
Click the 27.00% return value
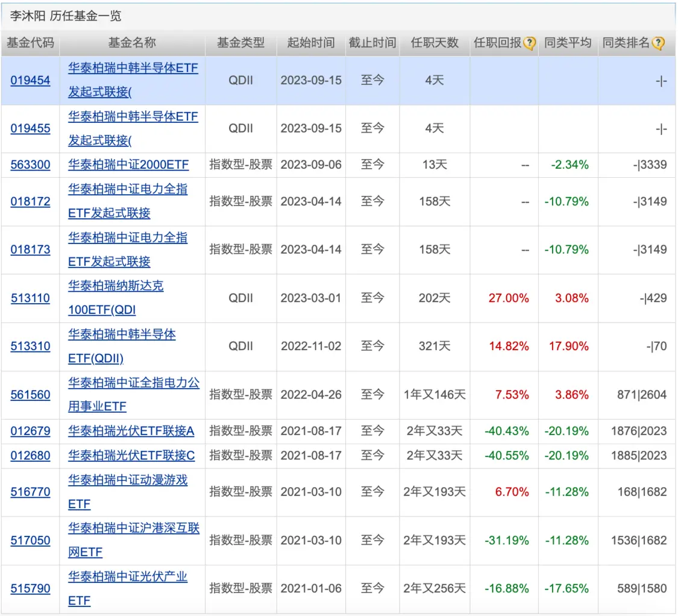coord(509,298)
